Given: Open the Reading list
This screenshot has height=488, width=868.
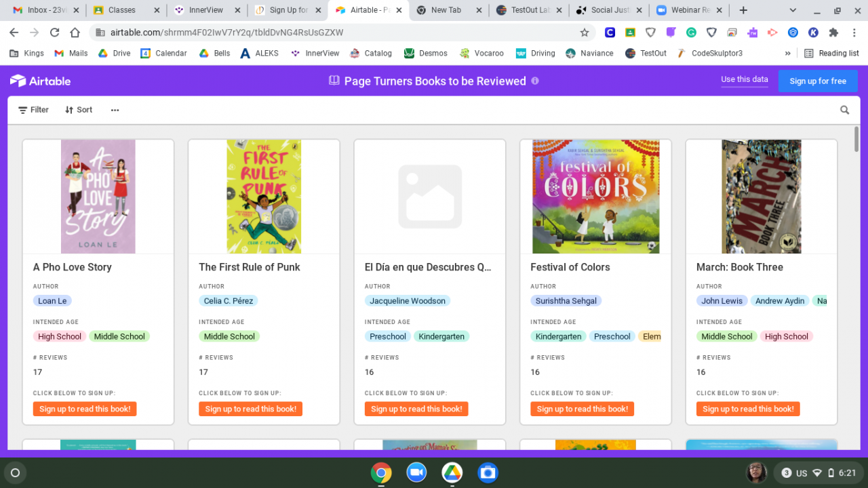Looking at the screenshot, I should coord(831,53).
